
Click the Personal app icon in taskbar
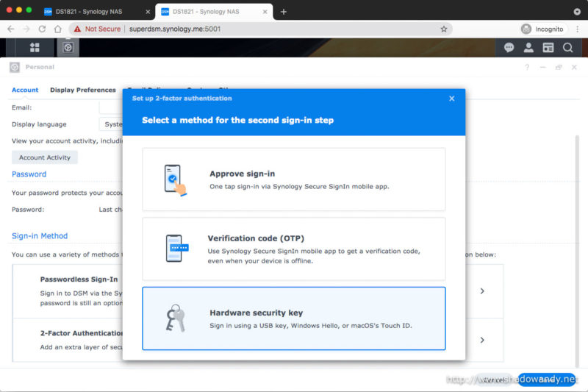67,47
